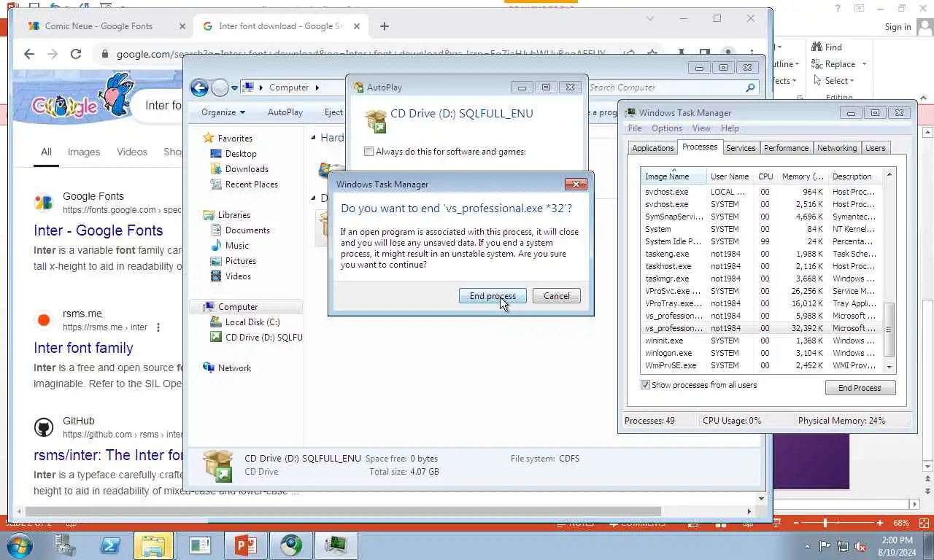Open Replace dropdown arrow in PowerPoint
The height and width of the screenshot is (560, 934).
(864, 64)
